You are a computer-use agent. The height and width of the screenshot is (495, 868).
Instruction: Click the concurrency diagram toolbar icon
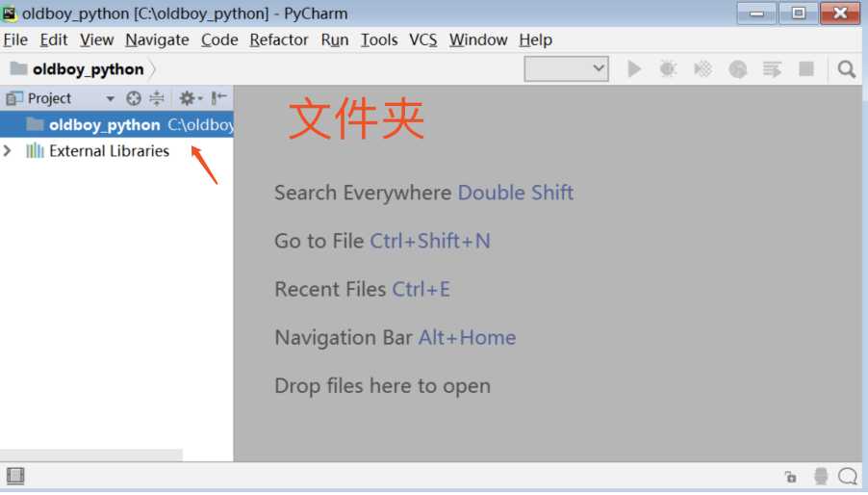(x=772, y=69)
